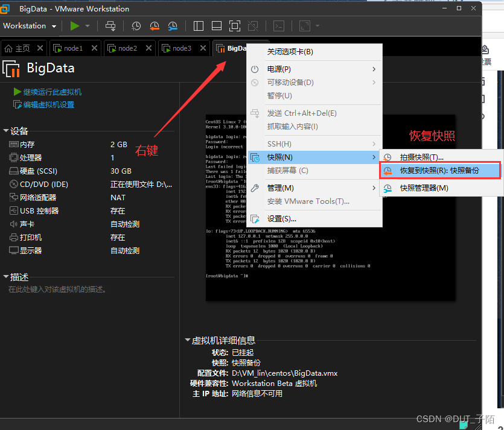
Task: Open the 快照(N) submenu
Action: tap(313, 157)
